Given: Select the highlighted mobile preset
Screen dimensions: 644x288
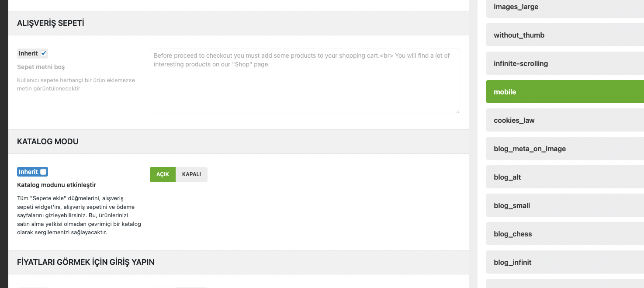Looking at the screenshot, I should (x=564, y=92).
